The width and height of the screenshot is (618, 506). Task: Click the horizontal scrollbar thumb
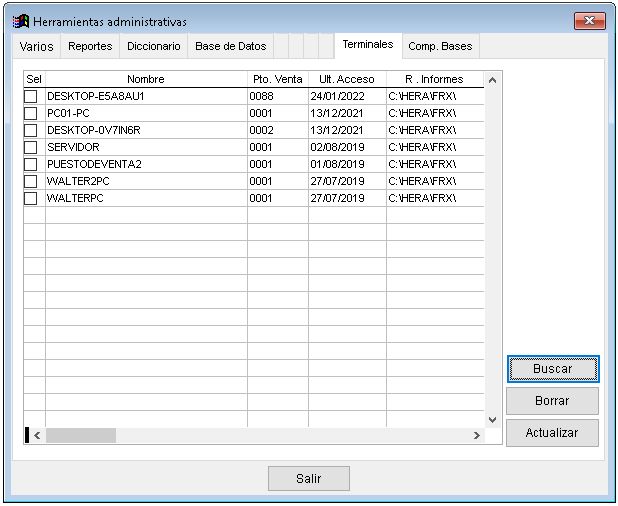pos(81,436)
